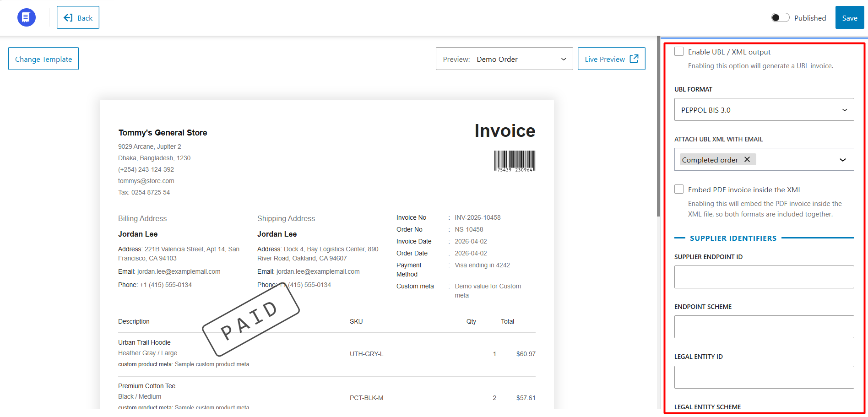The height and width of the screenshot is (417, 868).
Task: Click the back arrow icon in Back button
Action: (68, 17)
